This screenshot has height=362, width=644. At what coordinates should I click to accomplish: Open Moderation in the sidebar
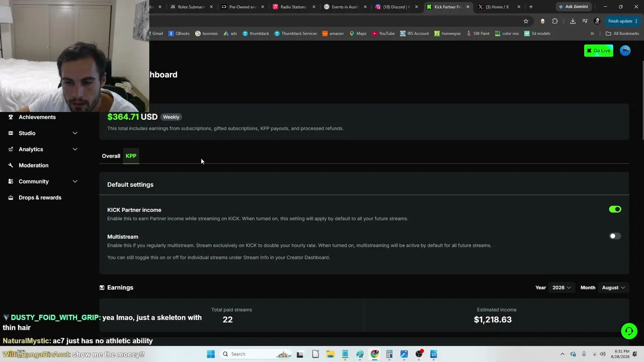[34, 165]
